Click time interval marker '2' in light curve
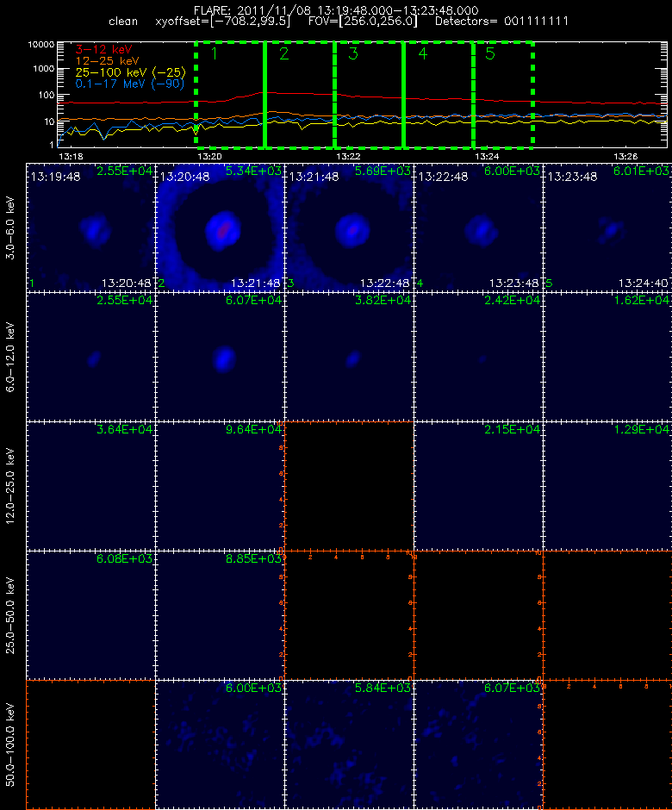Image resolution: width=672 pixels, height=810 pixels. (x=284, y=53)
